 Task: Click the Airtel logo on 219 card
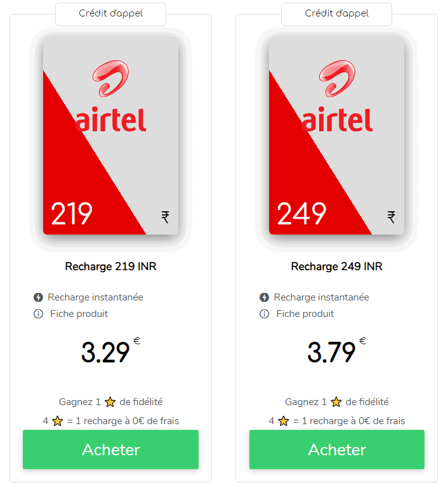coord(110,96)
